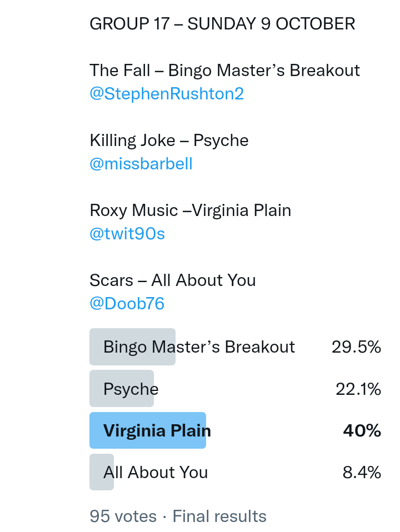Click the @Doob76 mention link
Viewport: 400px width, 532px height.
(x=127, y=304)
